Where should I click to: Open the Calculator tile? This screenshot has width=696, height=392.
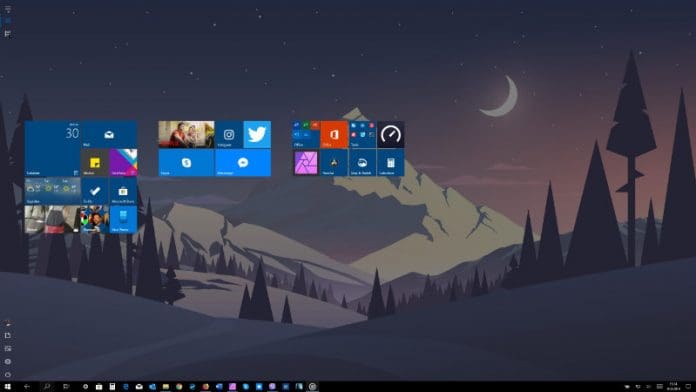[x=391, y=162]
